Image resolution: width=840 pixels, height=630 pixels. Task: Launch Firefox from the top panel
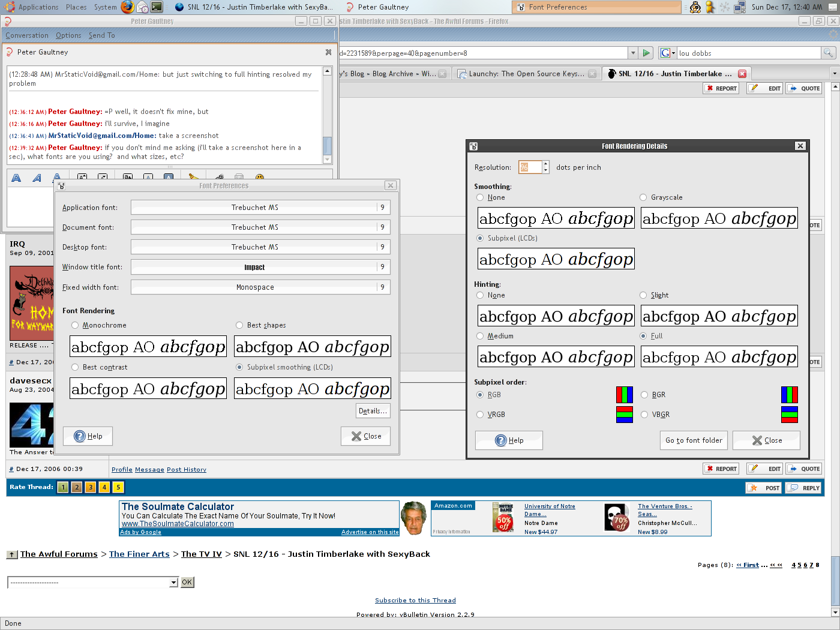128,7
